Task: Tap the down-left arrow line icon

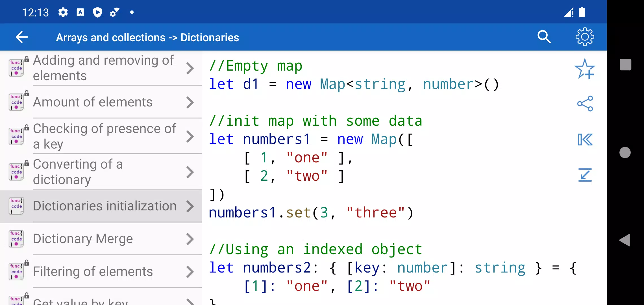Action: pos(585,175)
